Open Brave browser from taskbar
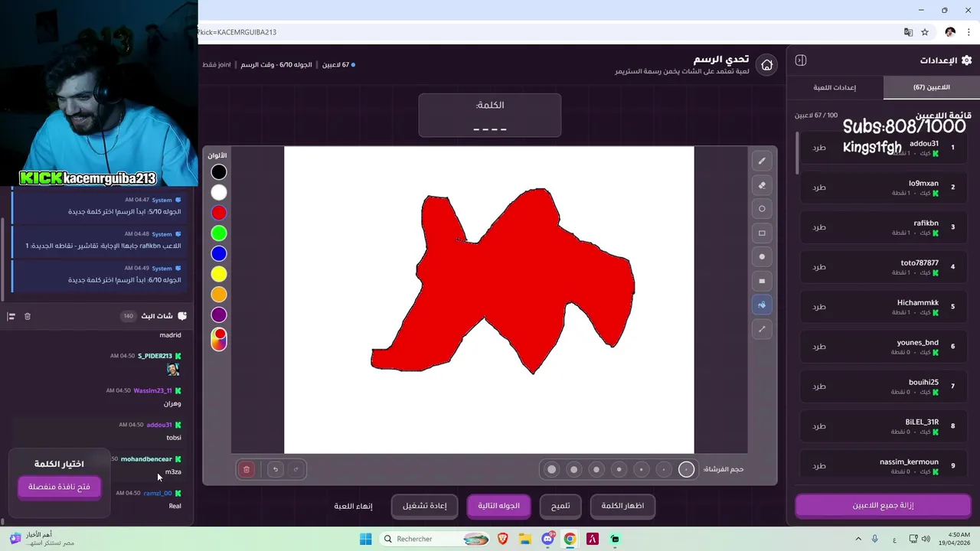 point(503,539)
